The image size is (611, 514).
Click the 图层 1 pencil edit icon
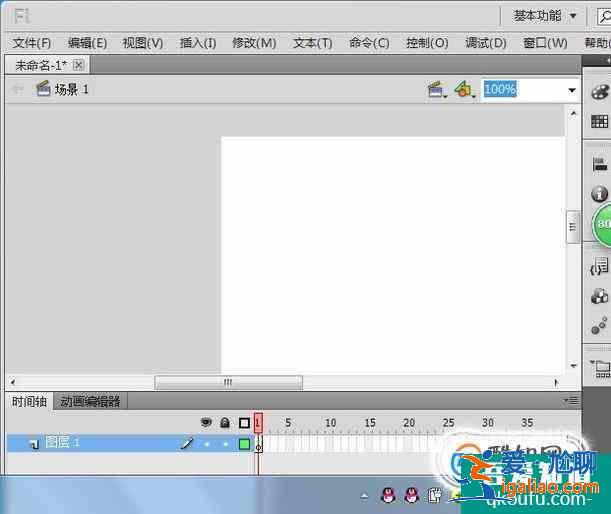click(x=187, y=443)
